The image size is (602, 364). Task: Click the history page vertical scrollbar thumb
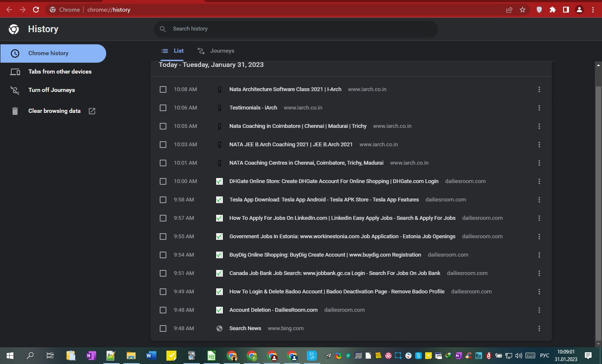(598, 213)
